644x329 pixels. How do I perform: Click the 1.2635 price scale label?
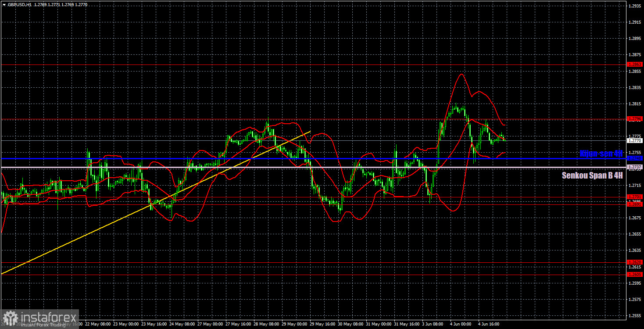coord(635,250)
